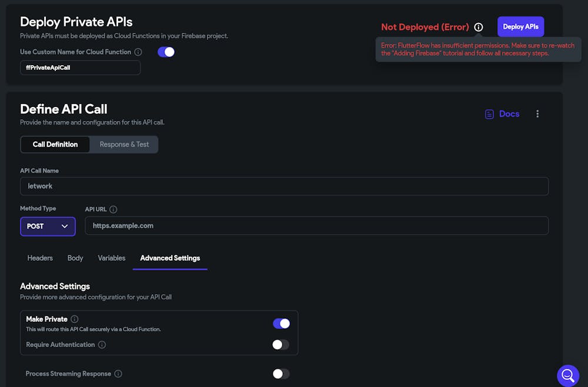The height and width of the screenshot is (387, 588).
Task: Click the Process Streaming Response label
Action: click(68, 373)
